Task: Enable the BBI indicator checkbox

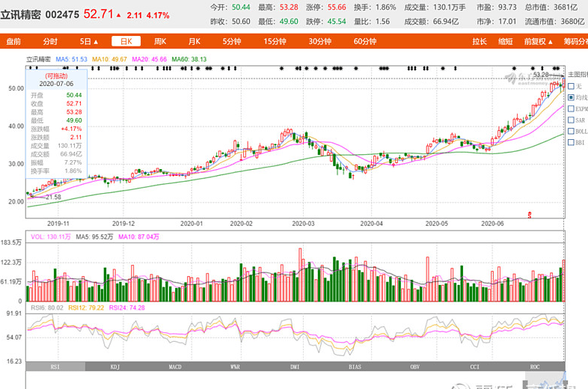Action: click(571, 143)
